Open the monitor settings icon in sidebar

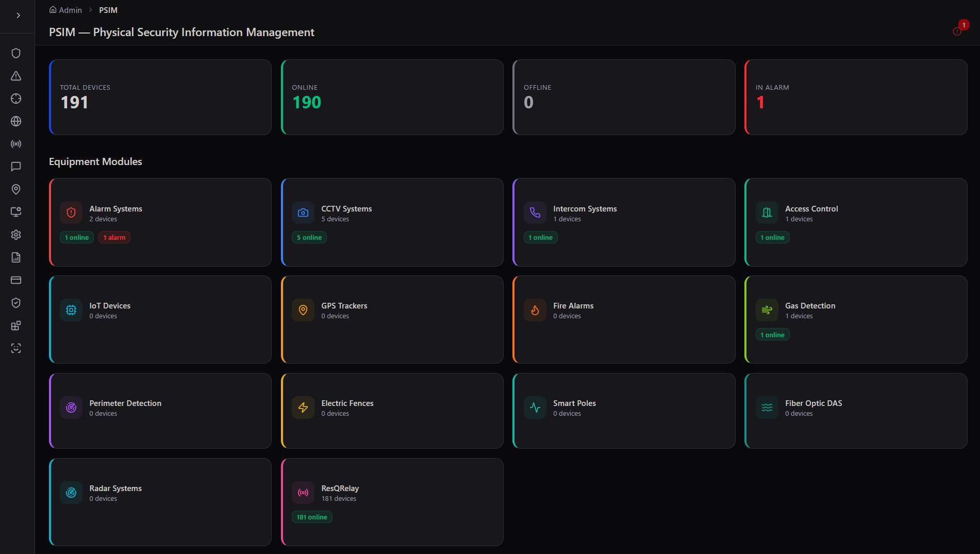16,212
